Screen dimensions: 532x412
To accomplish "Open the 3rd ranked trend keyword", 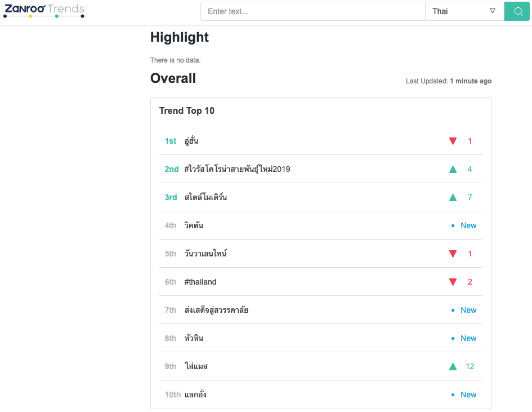I will 205,197.
